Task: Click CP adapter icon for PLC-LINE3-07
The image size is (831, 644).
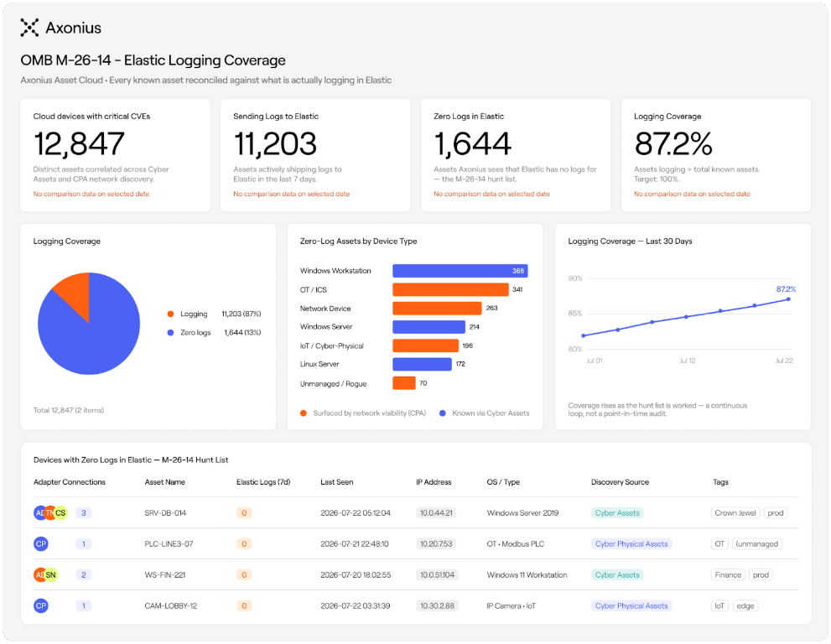Action: click(41, 544)
